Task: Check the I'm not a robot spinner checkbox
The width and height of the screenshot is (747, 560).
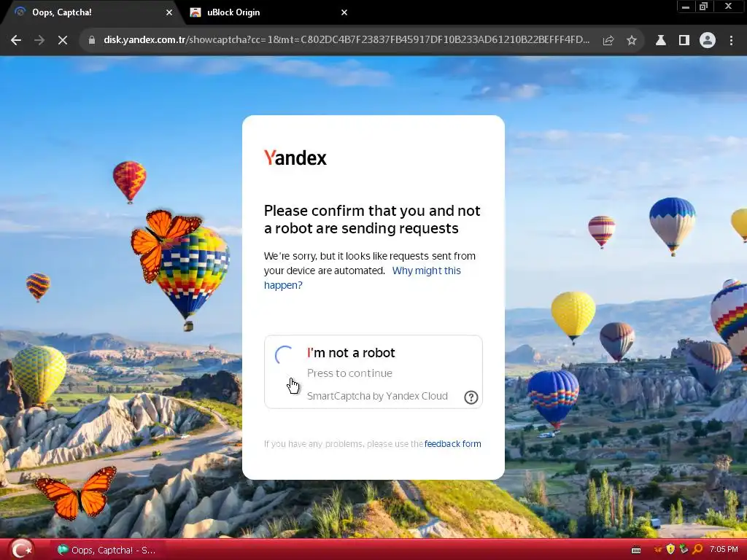Action: click(284, 355)
